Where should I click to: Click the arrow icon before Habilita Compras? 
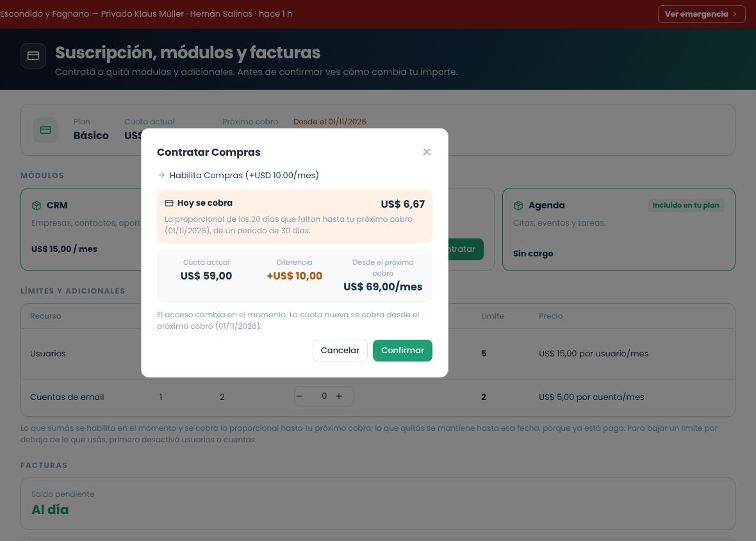click(x=161, y=175)
